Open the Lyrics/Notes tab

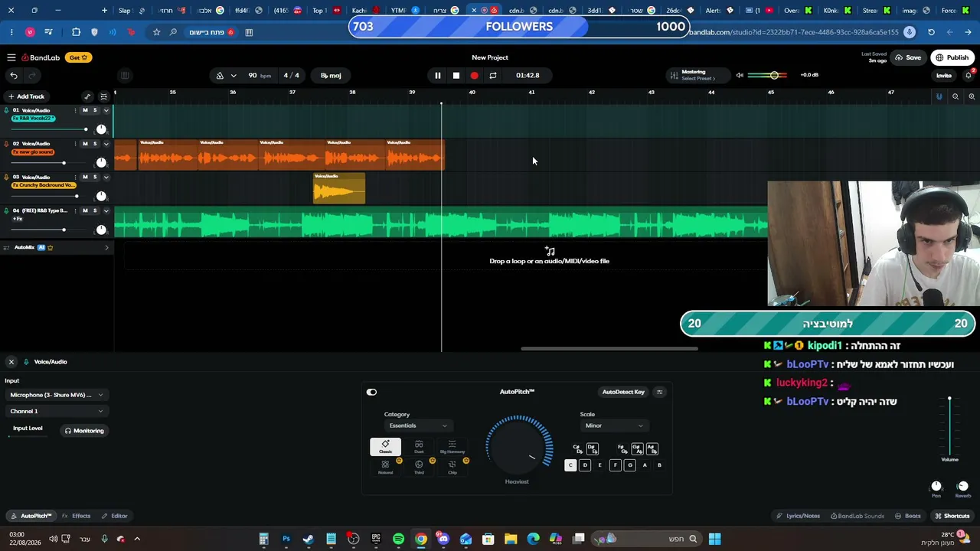[x=798, y=516]
